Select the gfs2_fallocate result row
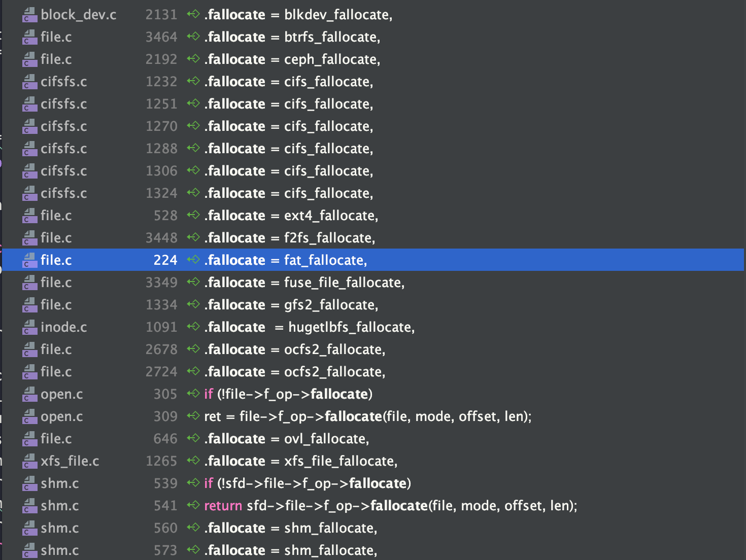 pyautogui.click(x=374, y=305)
